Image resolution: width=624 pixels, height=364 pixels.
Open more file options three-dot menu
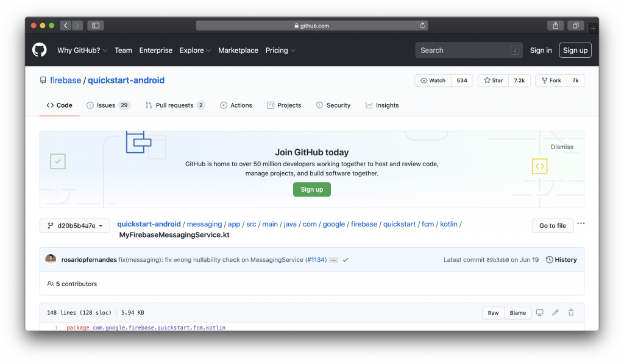581,223
